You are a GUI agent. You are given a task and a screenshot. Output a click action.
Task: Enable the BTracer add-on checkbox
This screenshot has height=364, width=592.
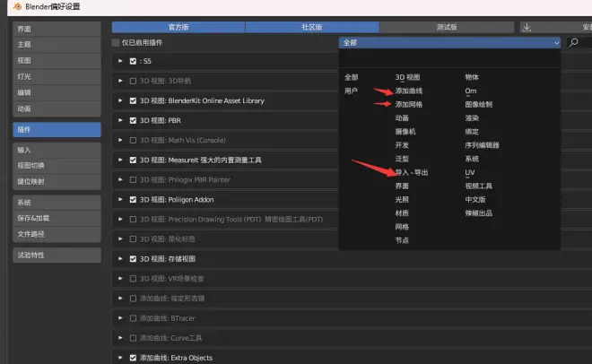click(x=133, y=318)
